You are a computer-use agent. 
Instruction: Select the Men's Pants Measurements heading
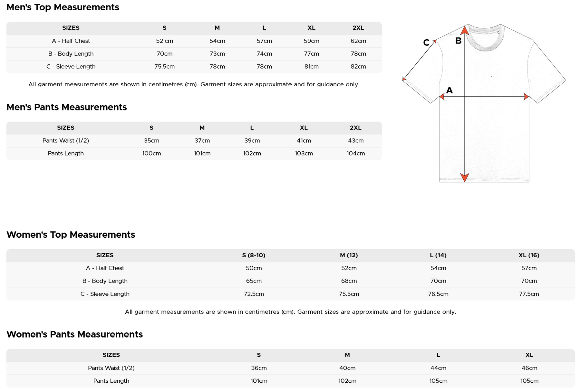67,107
